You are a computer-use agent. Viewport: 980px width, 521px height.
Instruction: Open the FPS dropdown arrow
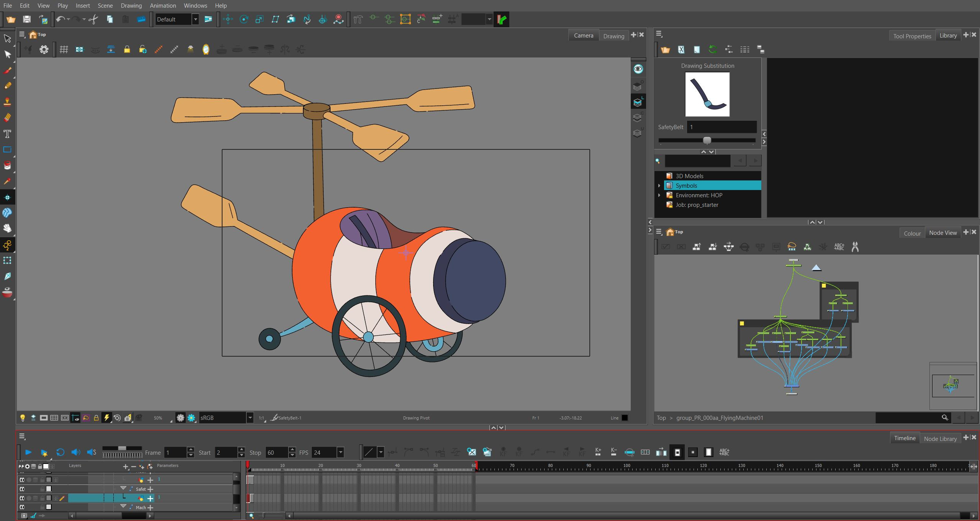click(x=340, y=452)
